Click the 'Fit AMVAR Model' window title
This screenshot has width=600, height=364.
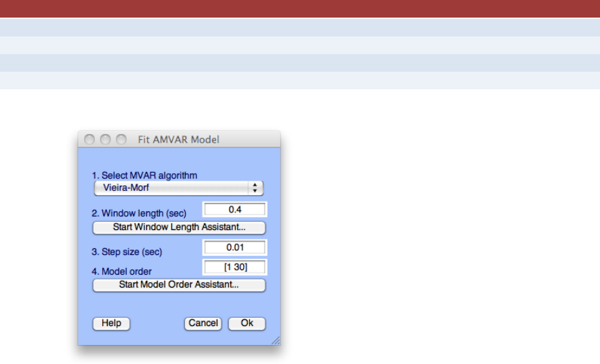179,139
